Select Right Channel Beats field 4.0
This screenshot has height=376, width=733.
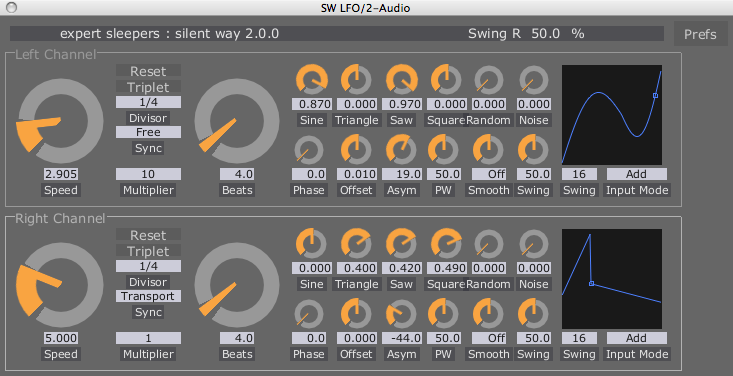[237, 338]
